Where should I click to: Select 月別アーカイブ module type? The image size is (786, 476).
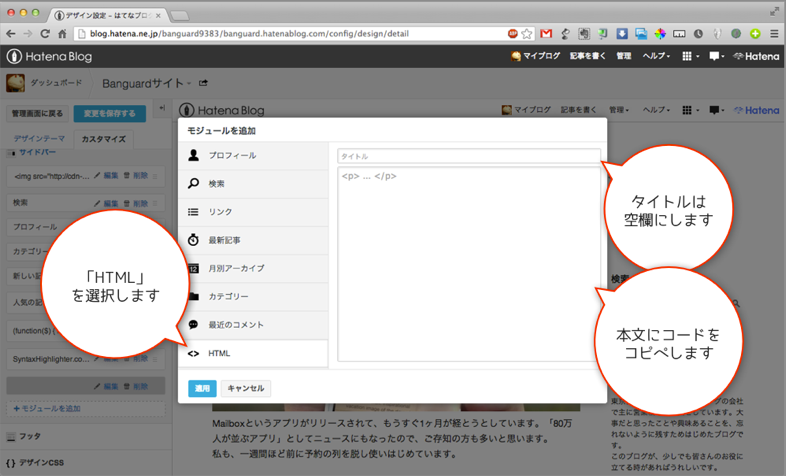253,268
